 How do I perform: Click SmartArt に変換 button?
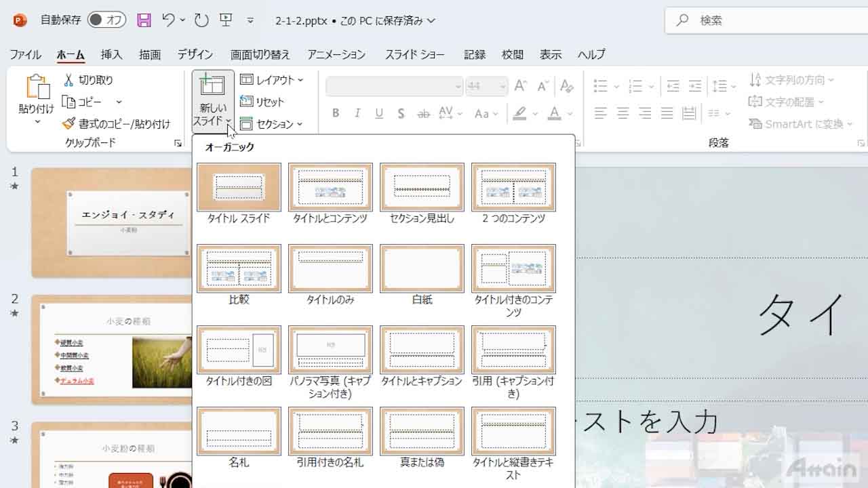(x=802, y=124)
